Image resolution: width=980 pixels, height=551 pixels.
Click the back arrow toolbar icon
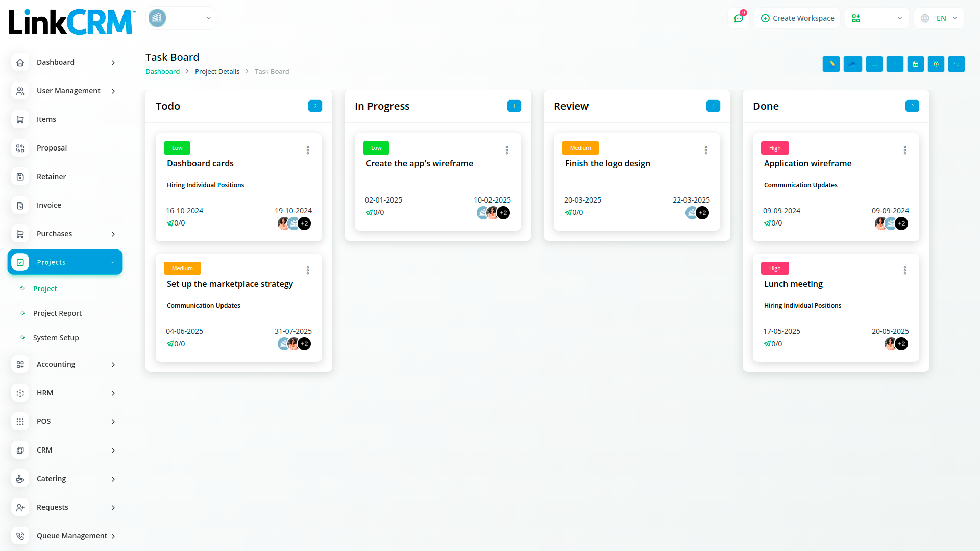(x=957, y=64)
